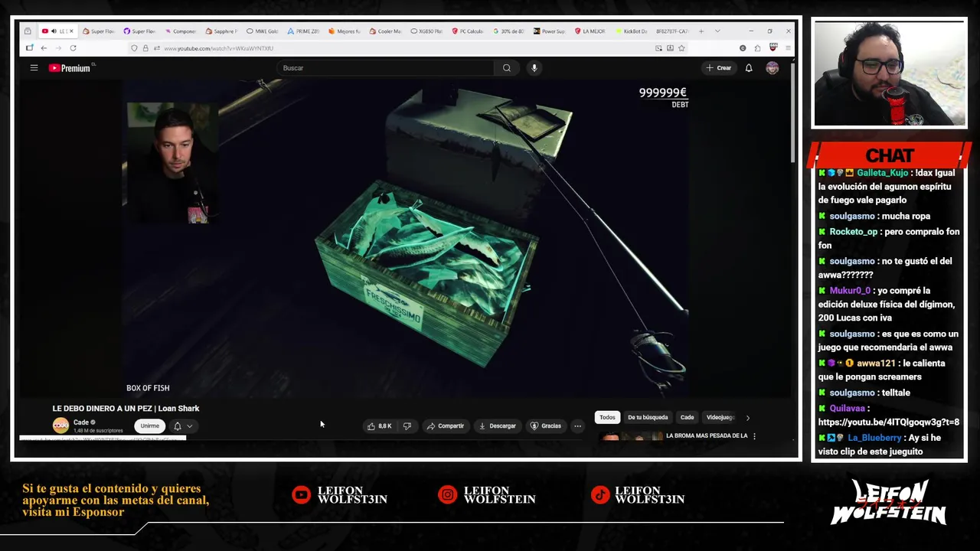Open YouTube notifications bell

point(749,68)
